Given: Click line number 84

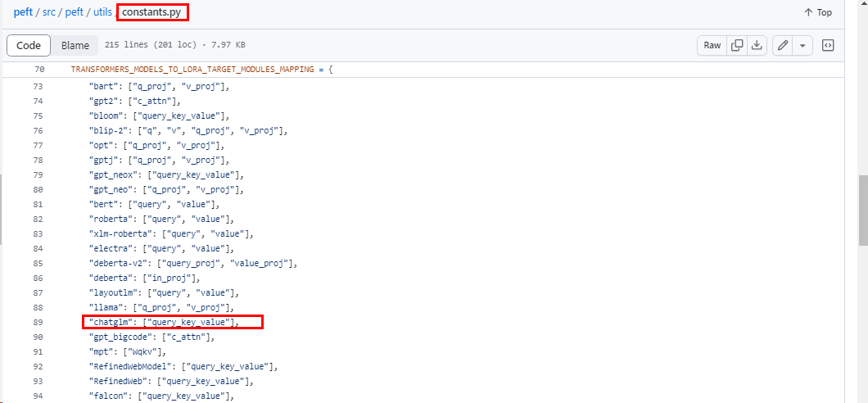Looking at the screenshot, I should point(38,248).
